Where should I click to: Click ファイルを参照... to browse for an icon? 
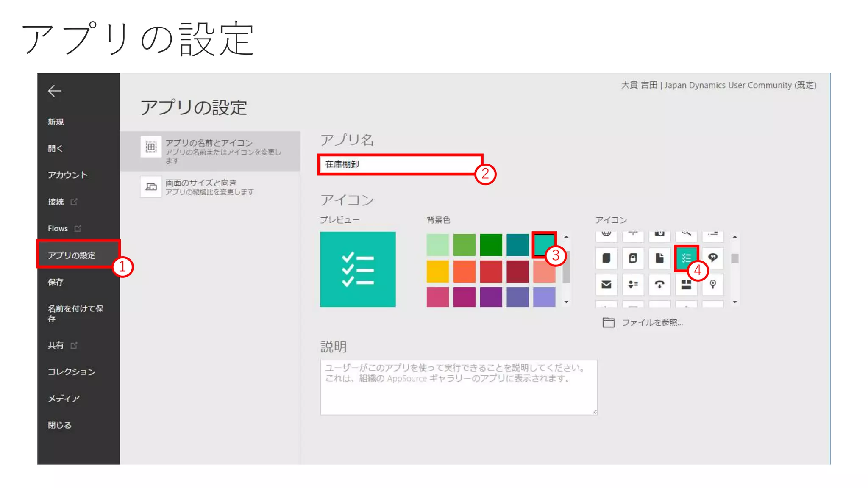[x=652, y=323]
